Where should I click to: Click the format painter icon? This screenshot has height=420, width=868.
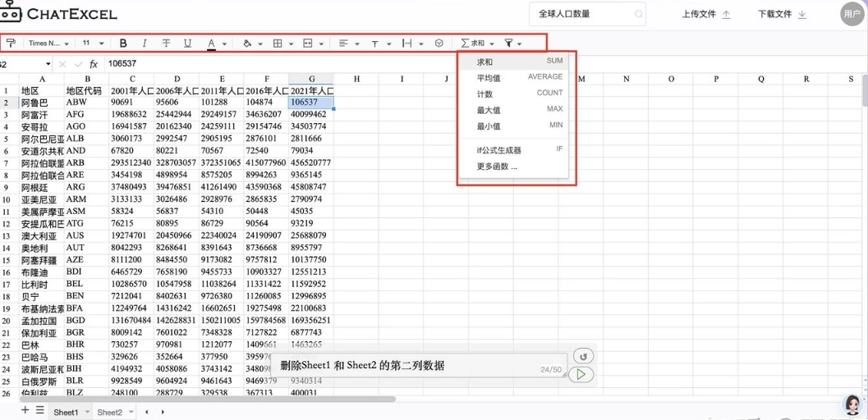tap(11, 43)
